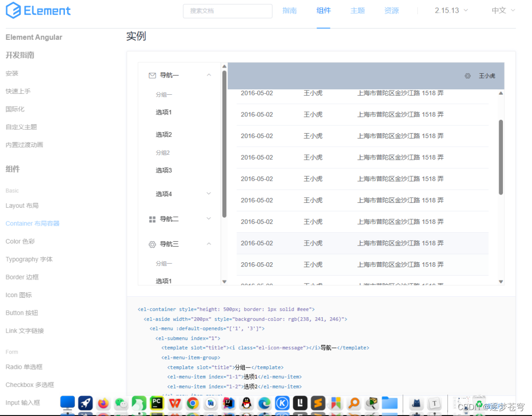Switch to the 主题 tab

click(x=357, y=10)
